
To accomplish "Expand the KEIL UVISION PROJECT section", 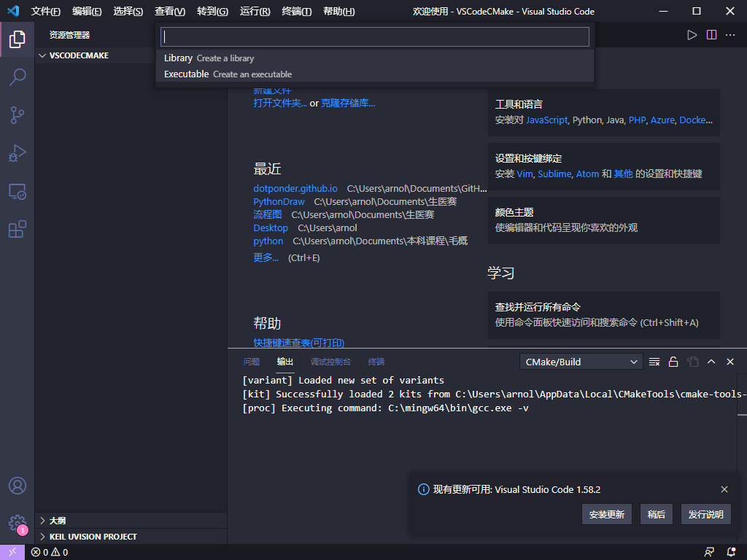I will (x=93, y=537).
